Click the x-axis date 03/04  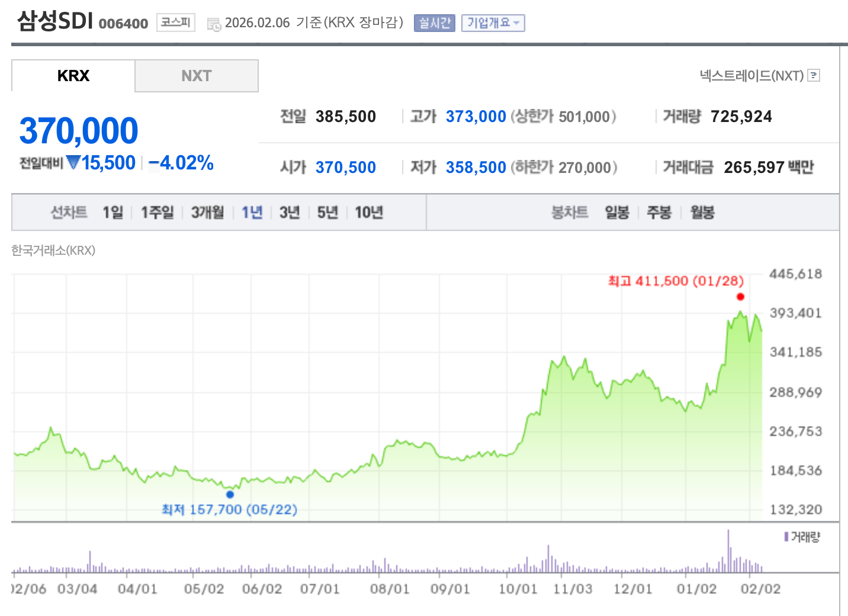(x=78, y=589)
